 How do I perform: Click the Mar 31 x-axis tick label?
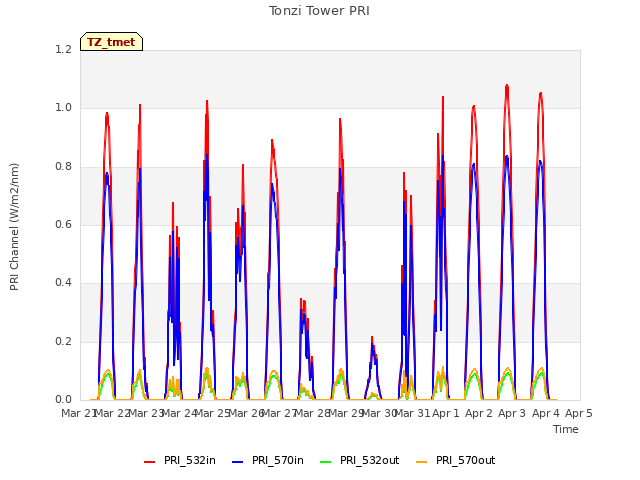pos(413,413)
